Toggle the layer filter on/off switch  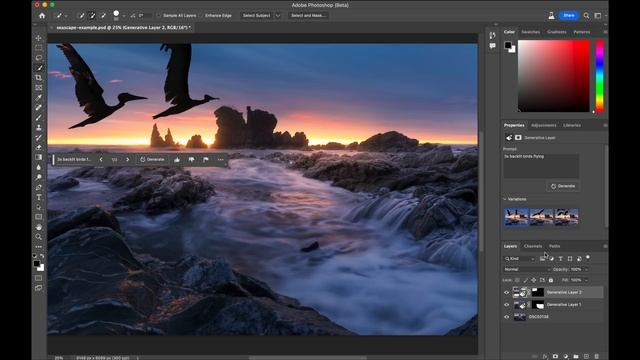click(x=588, y=258)
